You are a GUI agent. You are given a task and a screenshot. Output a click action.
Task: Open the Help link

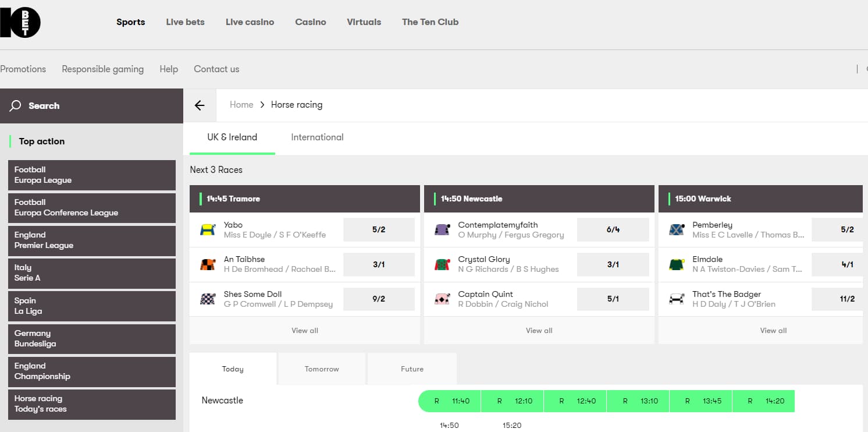tap(169, 69)
